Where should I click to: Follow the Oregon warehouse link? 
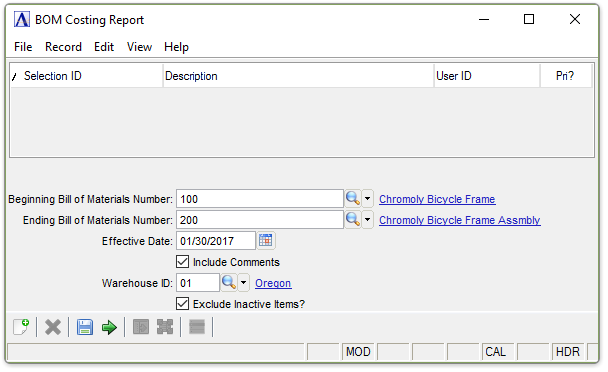coord(273,283)
